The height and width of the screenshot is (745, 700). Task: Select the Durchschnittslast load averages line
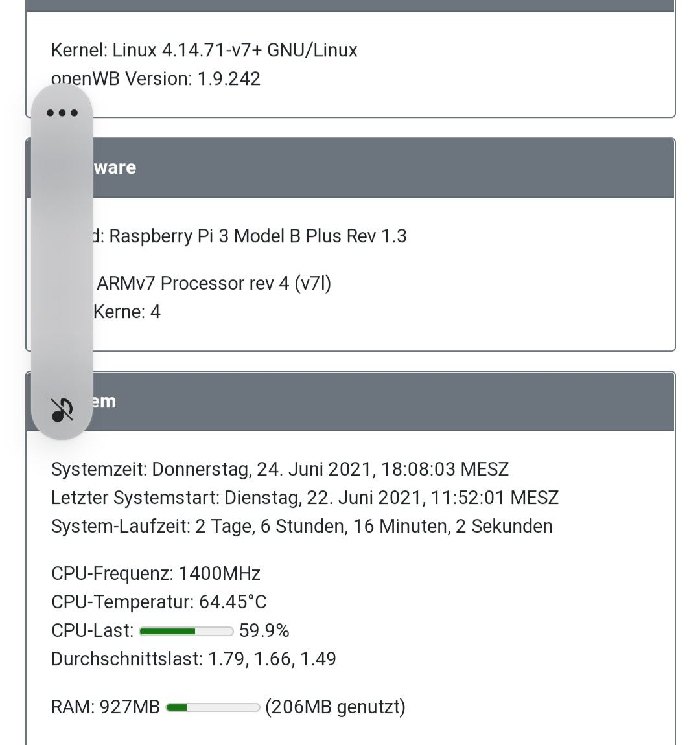point(193,659)
